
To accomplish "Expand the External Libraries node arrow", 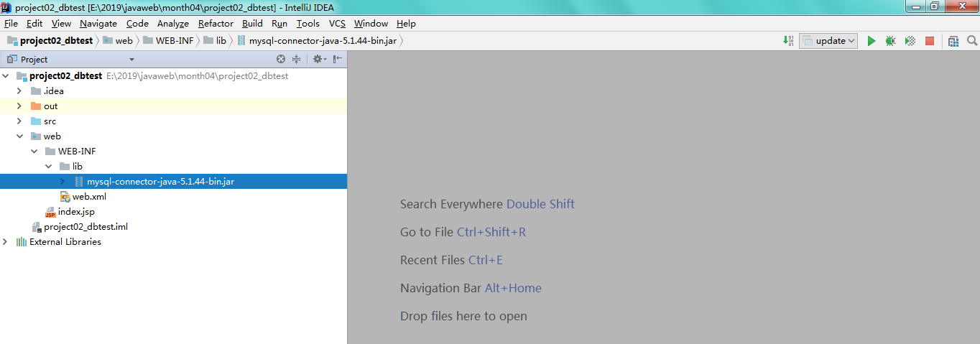I will click(6, 242).
